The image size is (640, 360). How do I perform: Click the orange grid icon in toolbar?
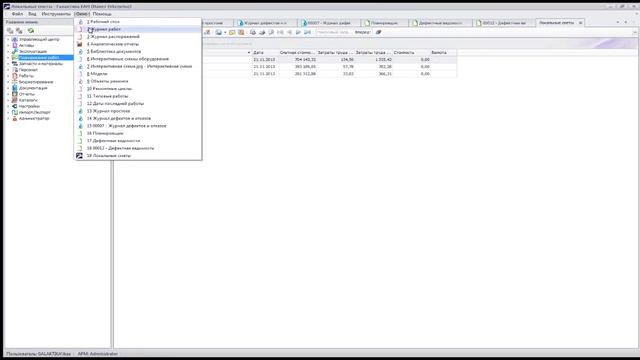pos(241,32)
